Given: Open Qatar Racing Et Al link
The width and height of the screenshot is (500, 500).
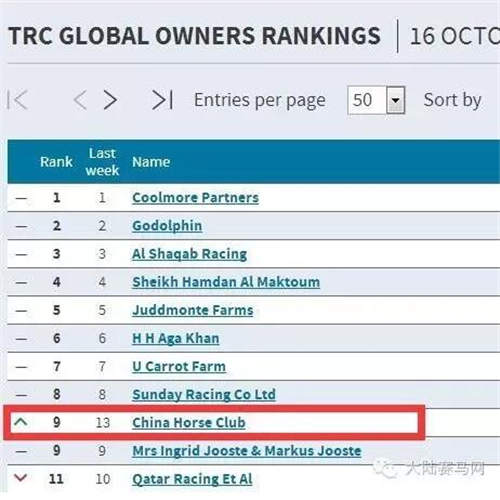Looking at the screenshot, I should [x=192, y=479].
